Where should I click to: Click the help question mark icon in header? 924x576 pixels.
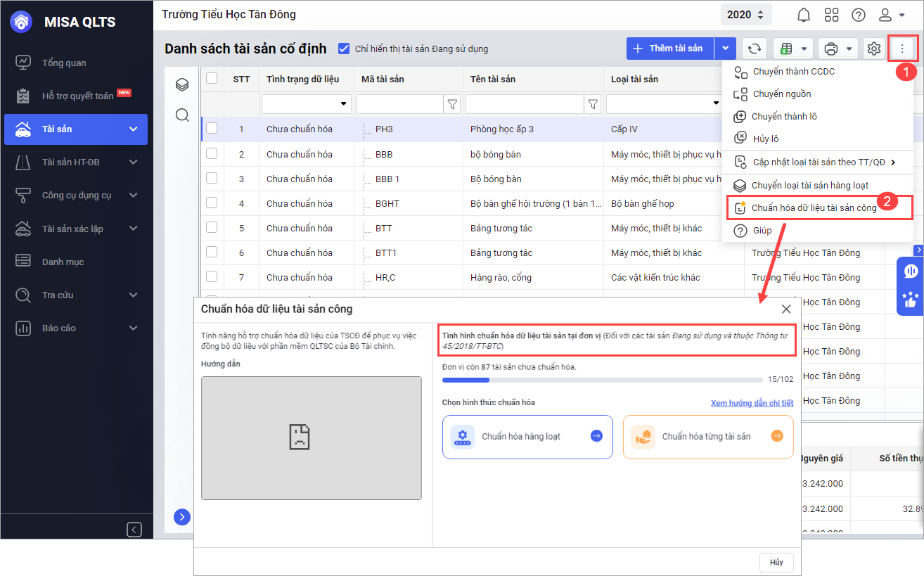click(858, 15)
